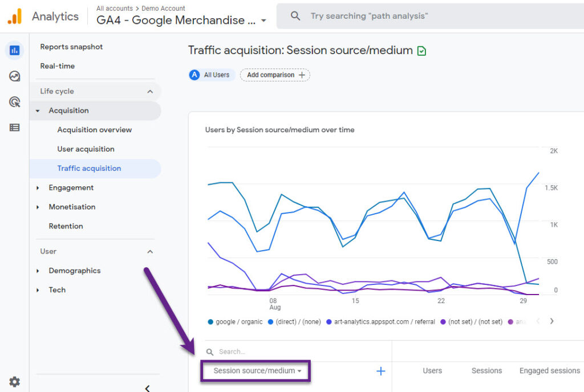This screenshot has height=392, width=584.
Task: Click the report title Traffic acquisition
Action: (300, 50)
